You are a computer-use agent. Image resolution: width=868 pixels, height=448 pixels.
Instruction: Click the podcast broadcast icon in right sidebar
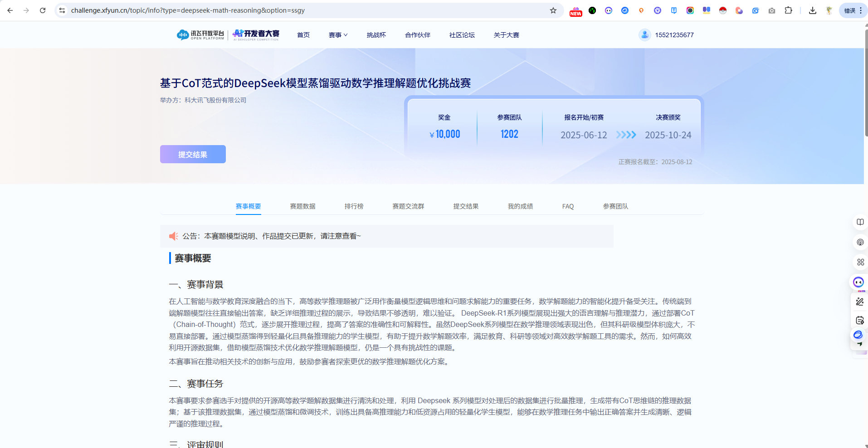pos(860,242)
